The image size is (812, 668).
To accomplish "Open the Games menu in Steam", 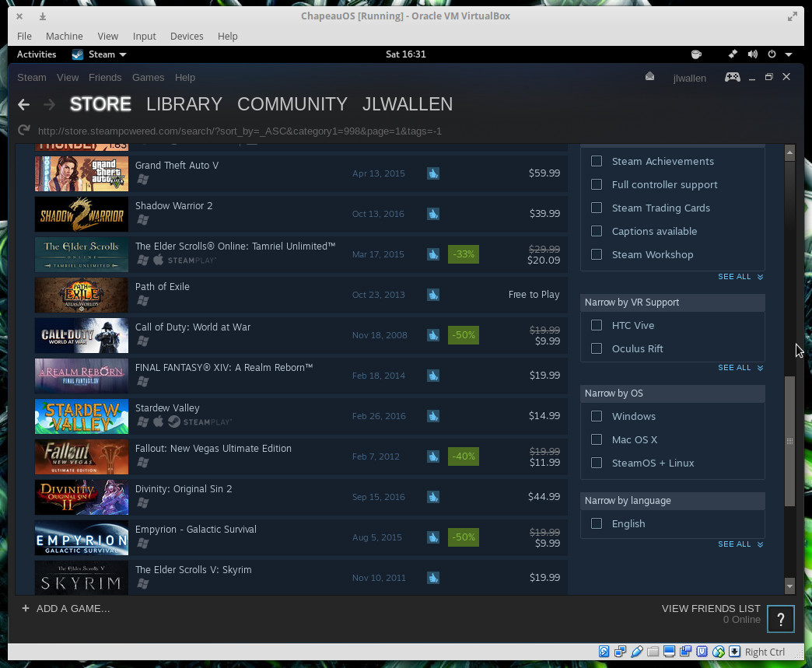I will click(x=148, y=78).
